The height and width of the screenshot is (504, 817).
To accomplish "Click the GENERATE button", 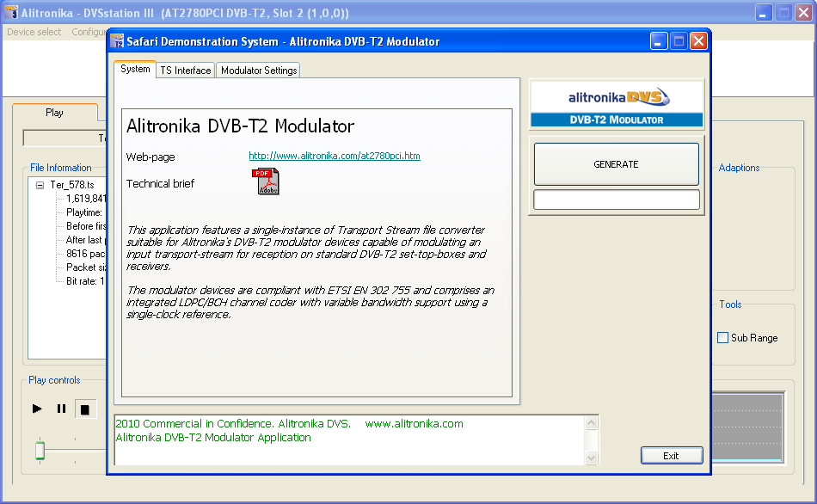I will (x=616, y=164).
